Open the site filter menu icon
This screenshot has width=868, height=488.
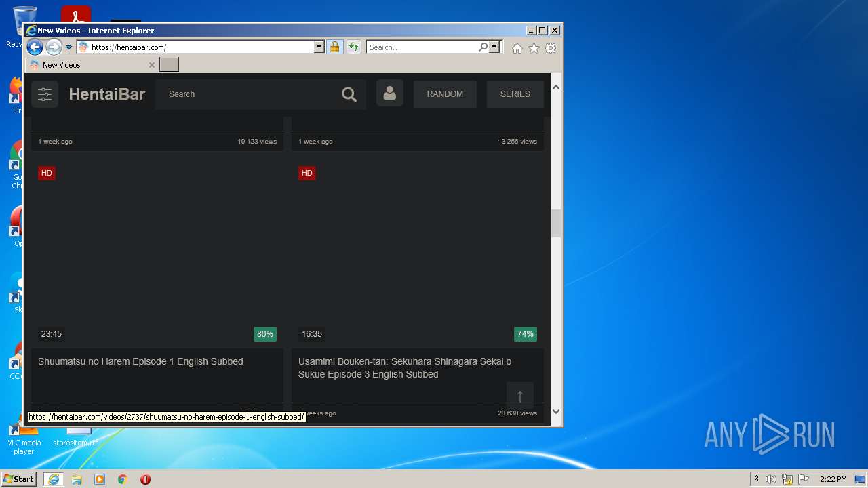45,94
